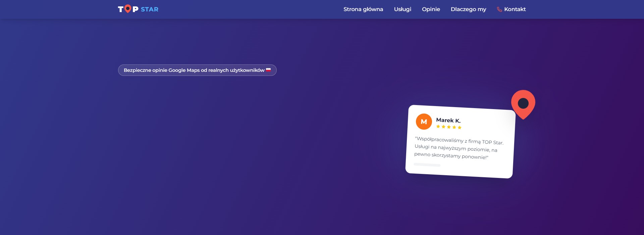Screen dimensions: 644x235
Task: Go to the Usługi section
Action: (402, 9)
